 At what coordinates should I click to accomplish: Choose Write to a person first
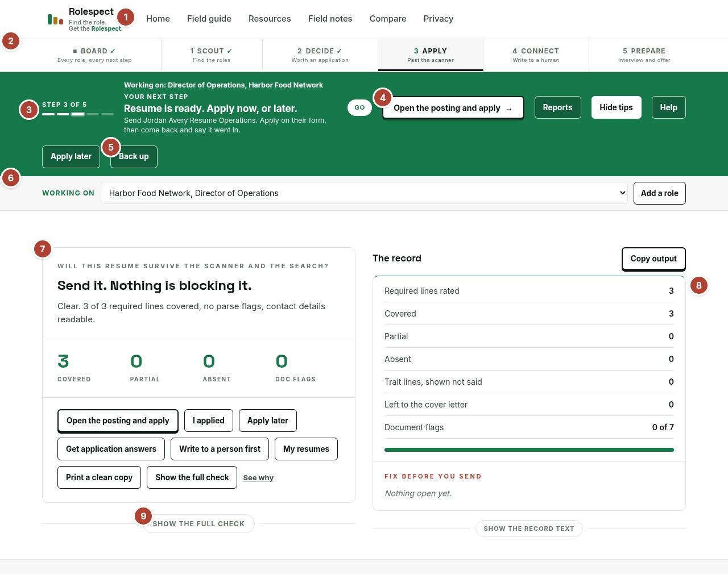click(x=220, y=449)
